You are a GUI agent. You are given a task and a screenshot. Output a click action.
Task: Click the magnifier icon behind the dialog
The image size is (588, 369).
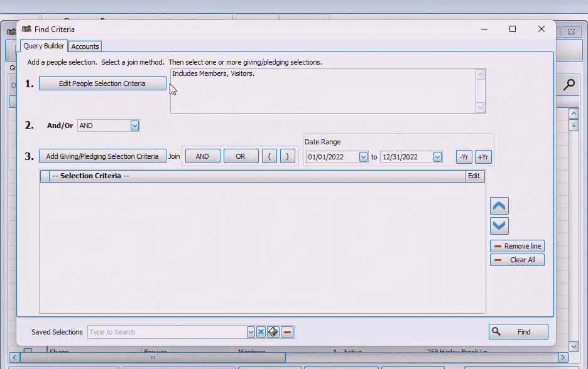coord(569,85)
